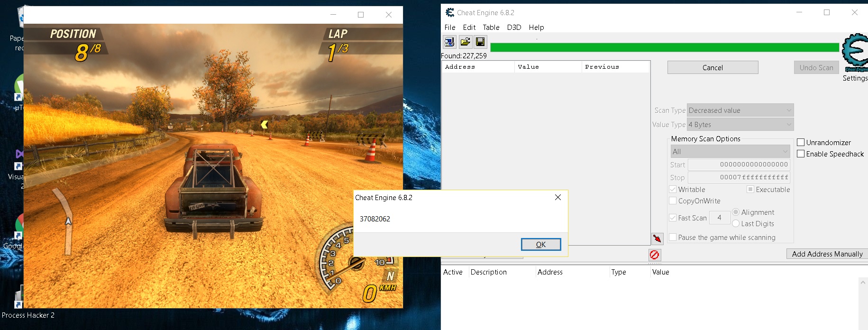Toggle the Fast Scan checkbox
This screenshot has width=868, height=330.
tap(673, 218)
